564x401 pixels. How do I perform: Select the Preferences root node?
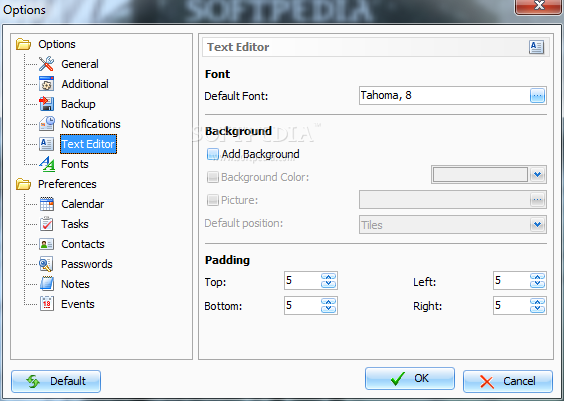coord(67,184)
